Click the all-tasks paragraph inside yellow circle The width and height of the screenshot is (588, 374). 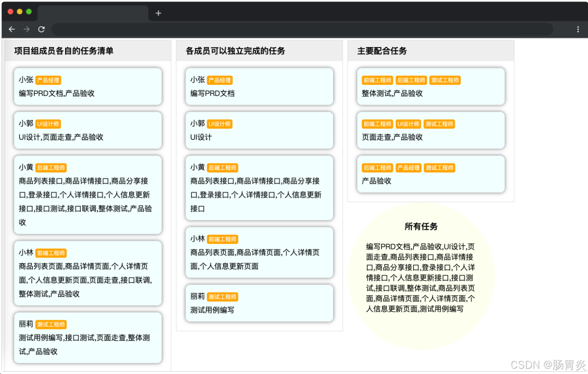click(421, 278)
